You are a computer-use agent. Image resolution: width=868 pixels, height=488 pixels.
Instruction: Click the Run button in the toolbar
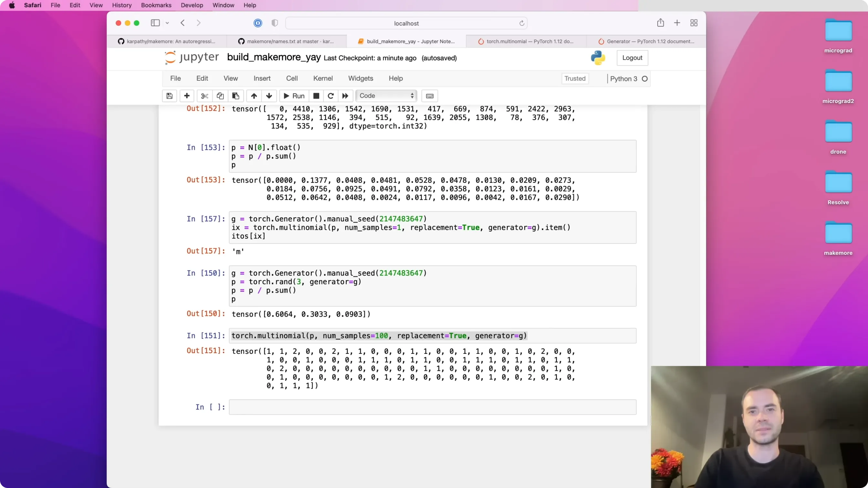[294, 96]
